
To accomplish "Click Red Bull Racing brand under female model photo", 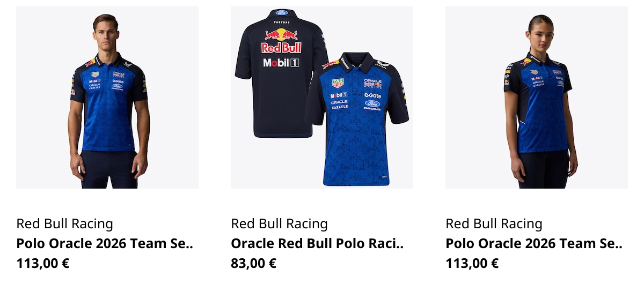I will tap(494, 224).
